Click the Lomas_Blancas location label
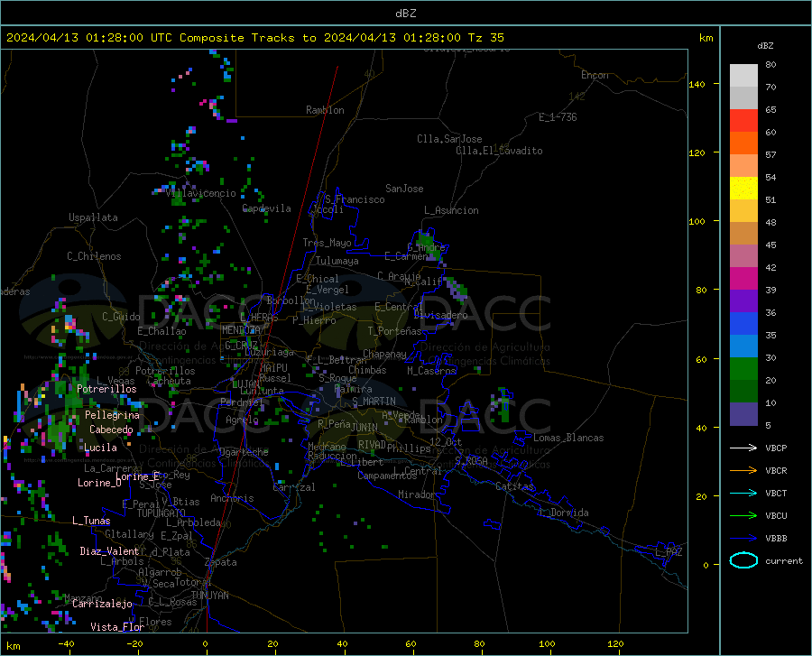Screen dimensions: 812x656 click(x=568, y=438)
